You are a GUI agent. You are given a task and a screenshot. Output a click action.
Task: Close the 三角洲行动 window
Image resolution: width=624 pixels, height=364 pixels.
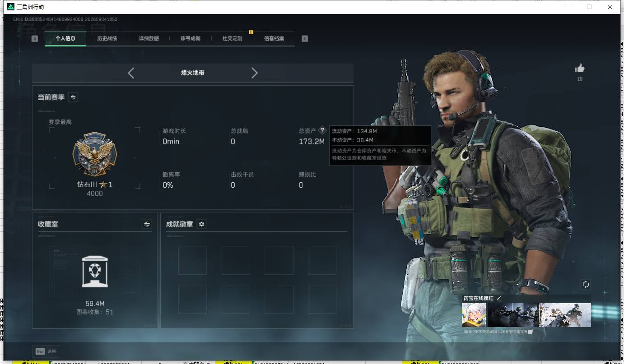tap(610, 7)
